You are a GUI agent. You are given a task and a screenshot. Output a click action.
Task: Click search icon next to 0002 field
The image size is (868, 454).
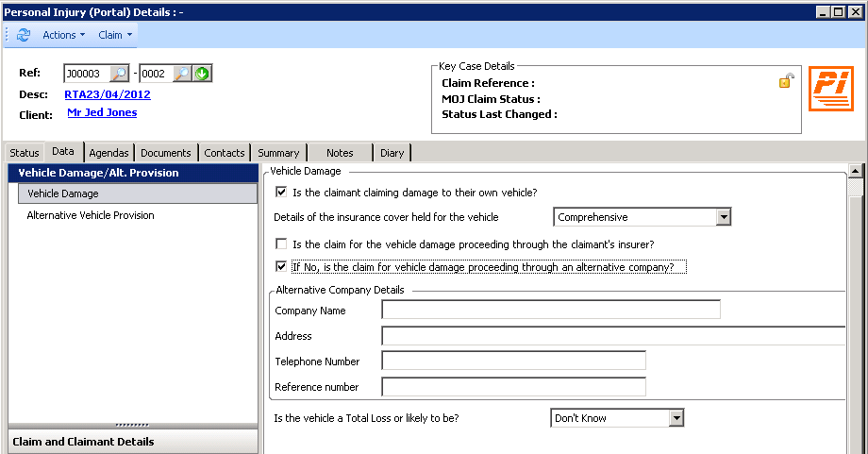182,73
